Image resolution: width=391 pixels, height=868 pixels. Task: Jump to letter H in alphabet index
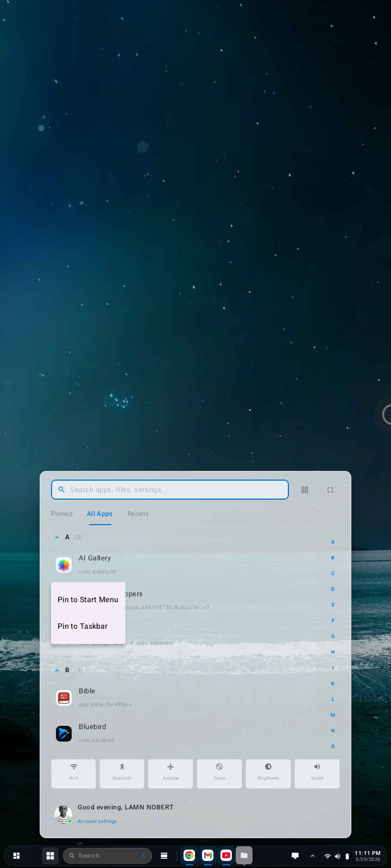333,652
